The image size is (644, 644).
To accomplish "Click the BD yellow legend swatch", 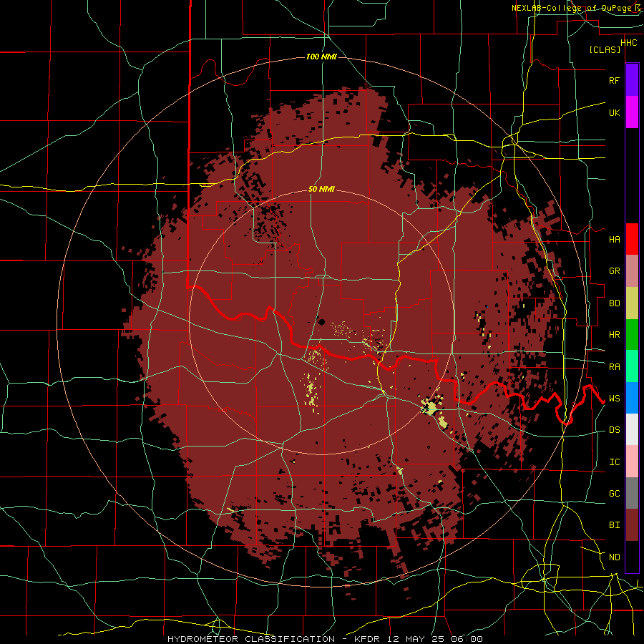I will [x=632, y=303].
